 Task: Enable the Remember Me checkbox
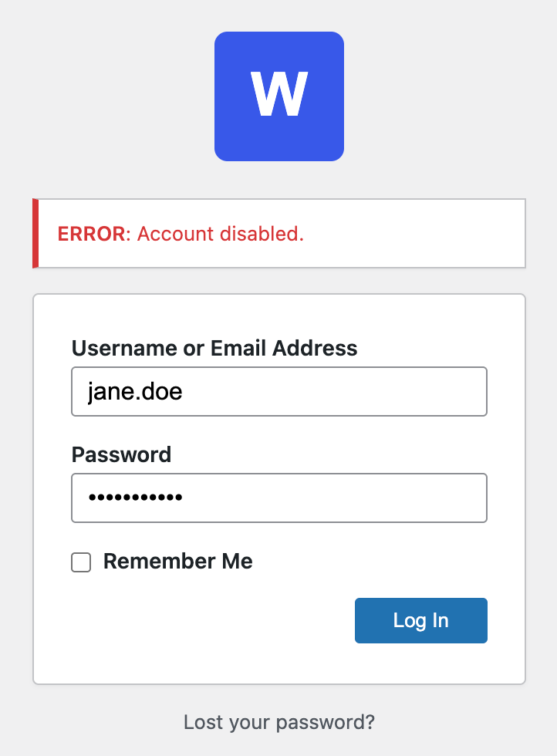pyautogui.click(x=81, y=562)
